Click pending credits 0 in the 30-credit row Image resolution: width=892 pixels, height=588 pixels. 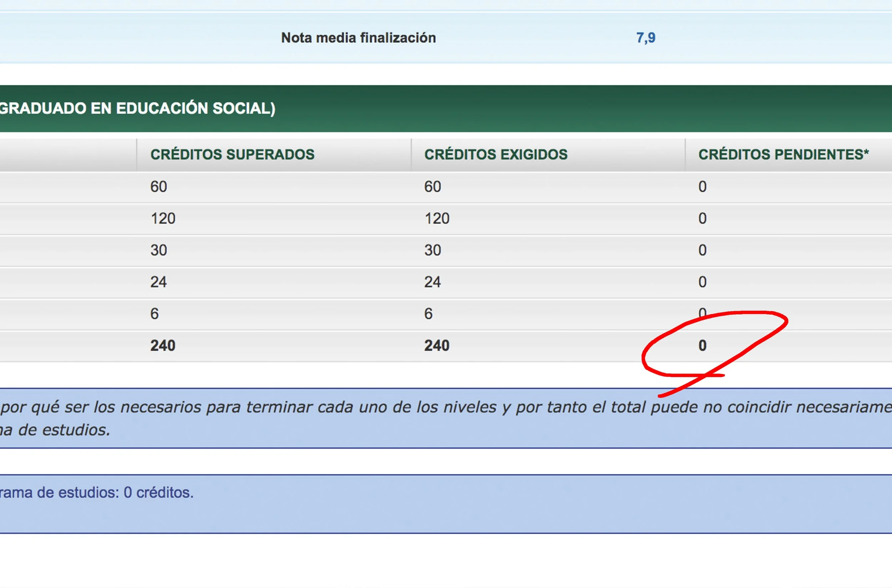coord(702,250)
